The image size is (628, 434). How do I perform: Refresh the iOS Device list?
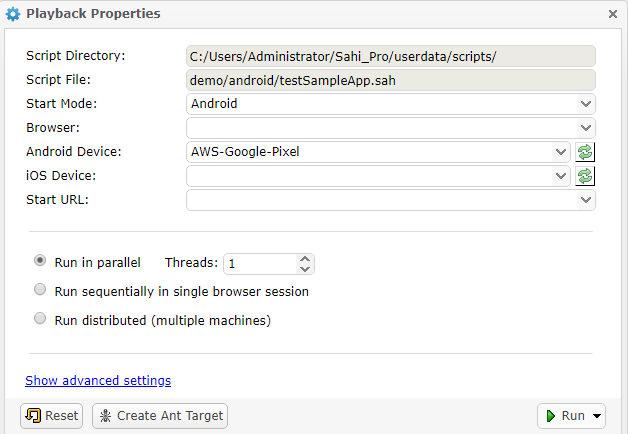click(x=585, y=176)
